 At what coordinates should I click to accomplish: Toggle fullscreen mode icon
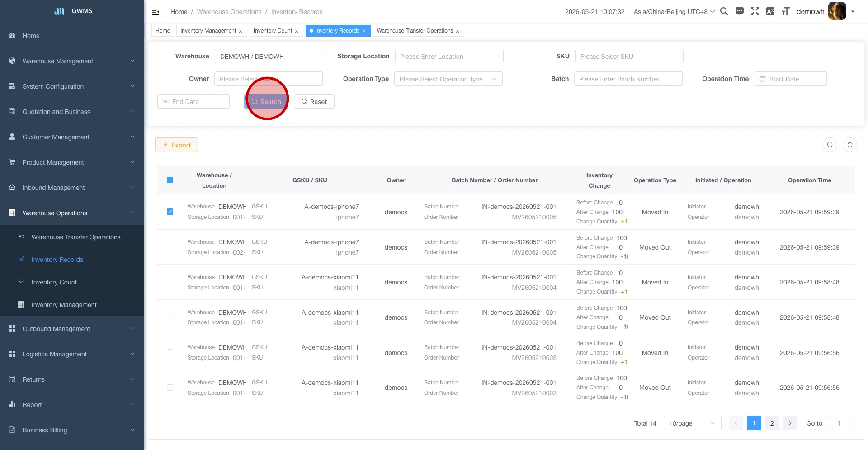[x=755, y=11]
